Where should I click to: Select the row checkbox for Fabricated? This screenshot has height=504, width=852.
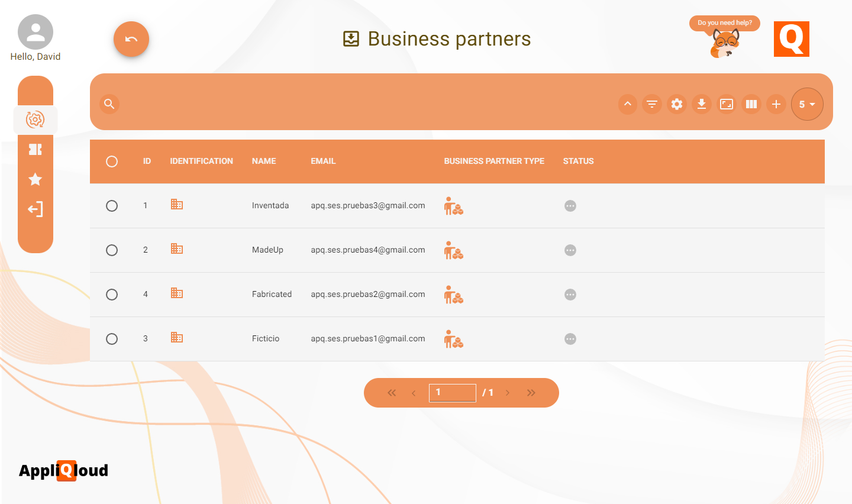point(112,294)
